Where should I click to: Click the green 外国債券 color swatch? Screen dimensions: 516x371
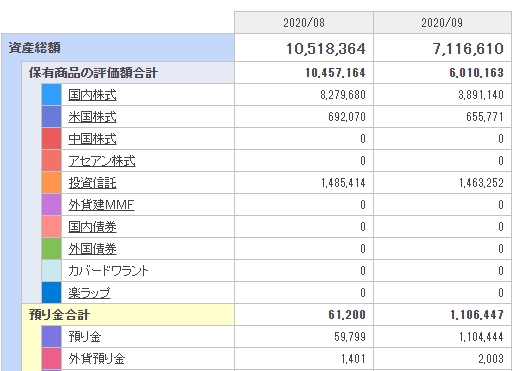[52, 249]
